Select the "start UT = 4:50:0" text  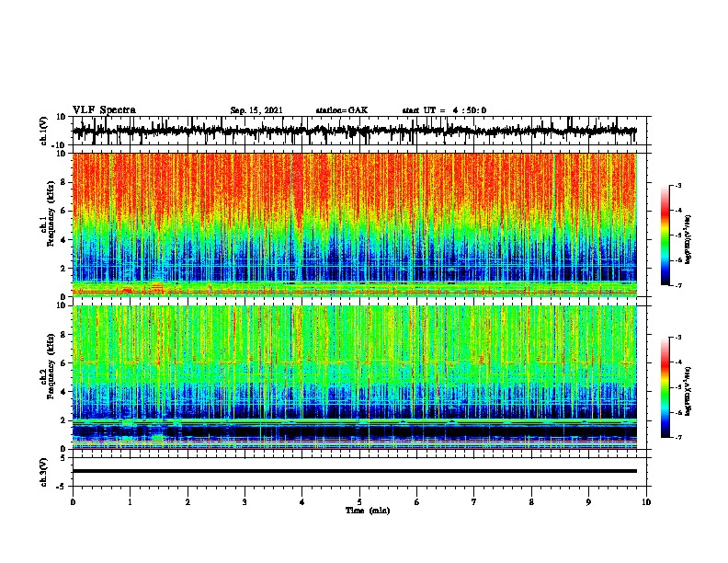444,110
